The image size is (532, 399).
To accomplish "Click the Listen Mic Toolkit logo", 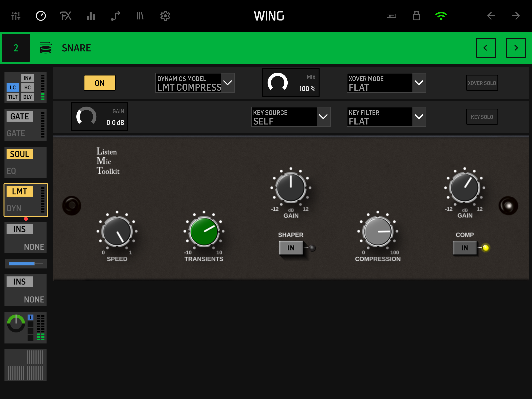I will coord(108,161).
